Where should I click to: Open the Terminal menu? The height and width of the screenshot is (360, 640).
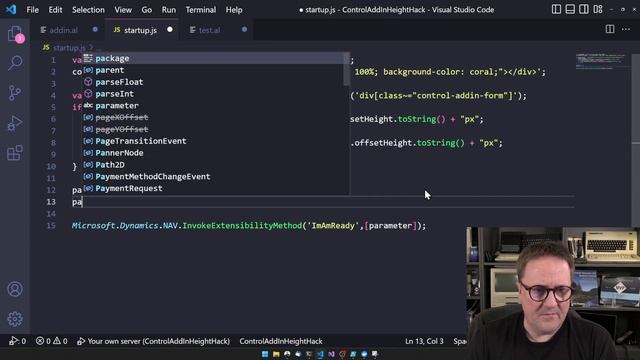tap(201, 9)
